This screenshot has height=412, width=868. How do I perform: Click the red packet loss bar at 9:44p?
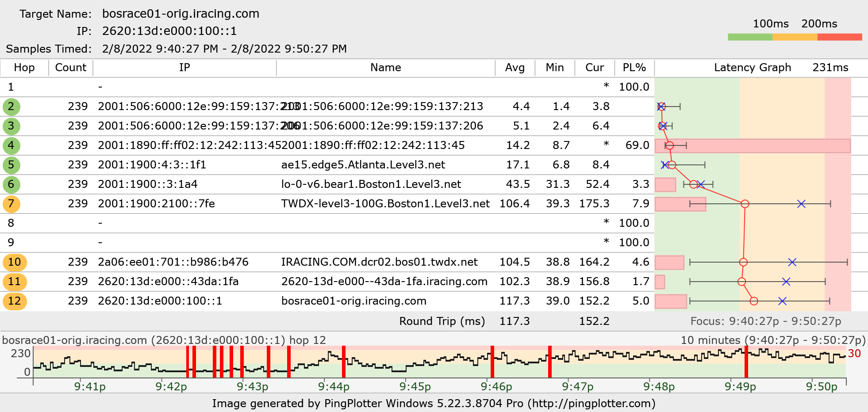[344, 362]
